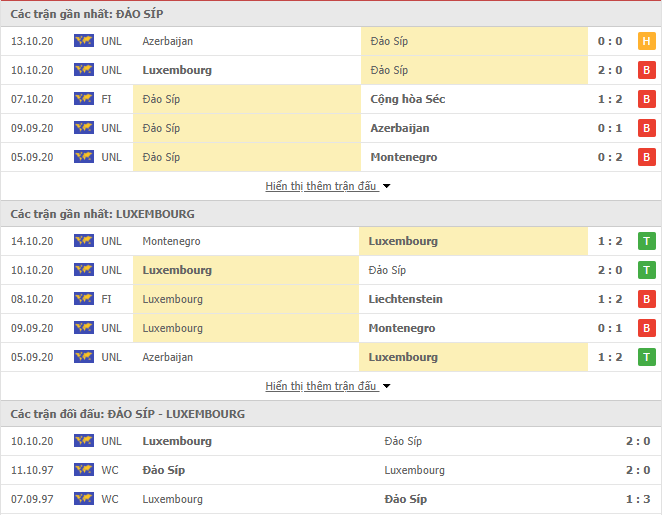Click the 1 : 3 score in head-to-head

tap(638, 499)
